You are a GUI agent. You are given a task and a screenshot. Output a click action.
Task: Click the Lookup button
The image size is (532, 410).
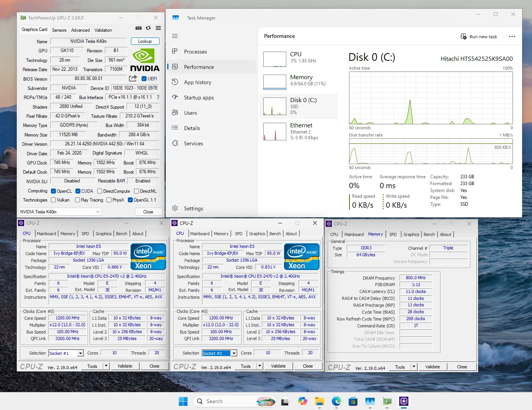pos(145,41)
